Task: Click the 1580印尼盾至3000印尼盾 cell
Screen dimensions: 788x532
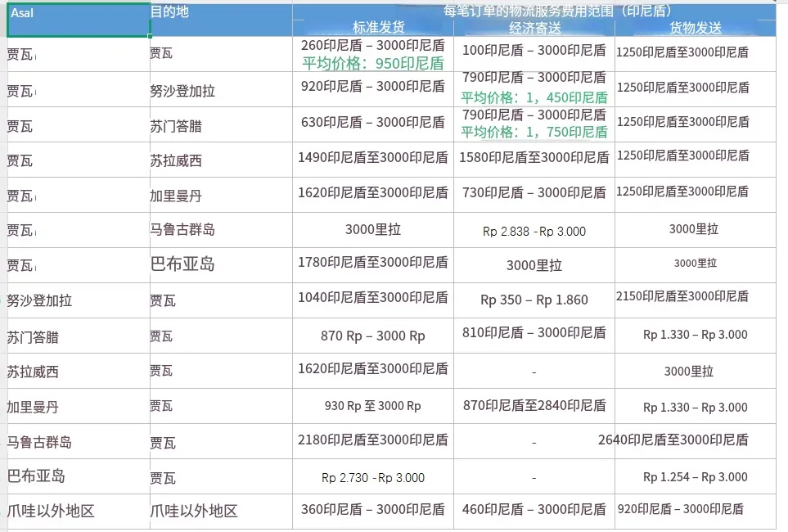Action: (x=534, y=156)
